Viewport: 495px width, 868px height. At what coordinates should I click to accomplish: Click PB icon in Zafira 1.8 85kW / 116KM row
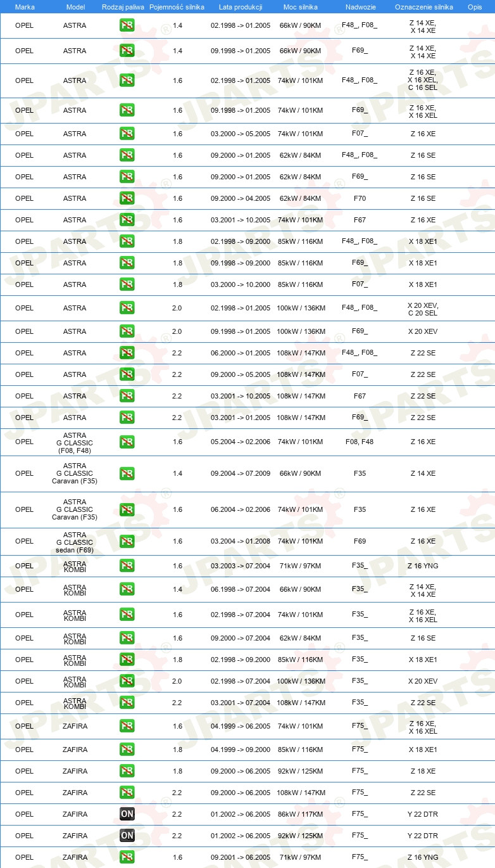tap(127, 750)
